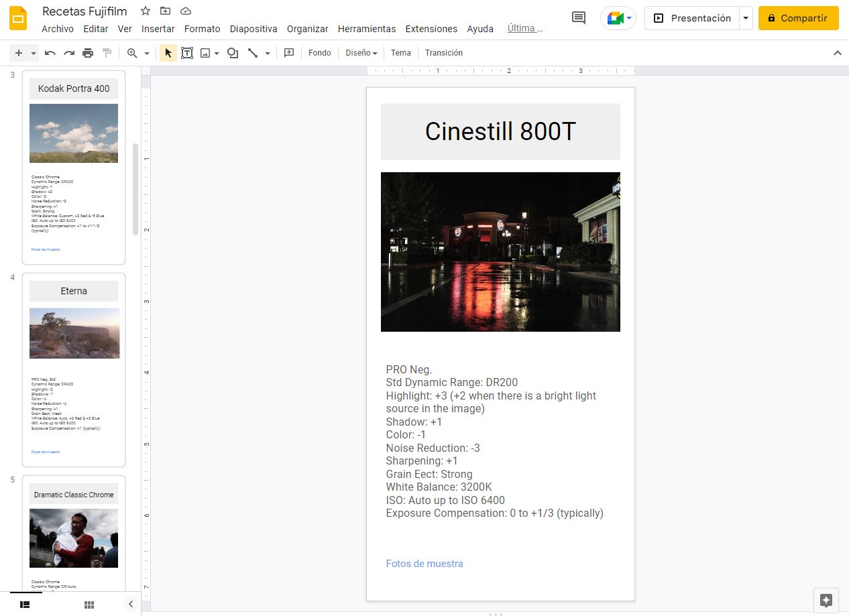The image size is (849, 616).
Task: Click the Última edit history link
Action: [525, 29]
